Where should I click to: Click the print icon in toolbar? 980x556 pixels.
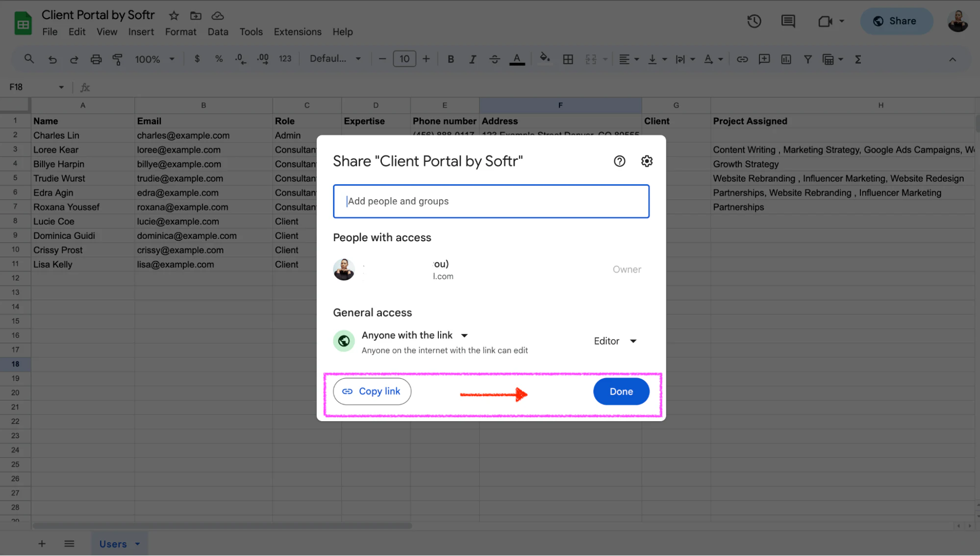(x=96, y=59)
